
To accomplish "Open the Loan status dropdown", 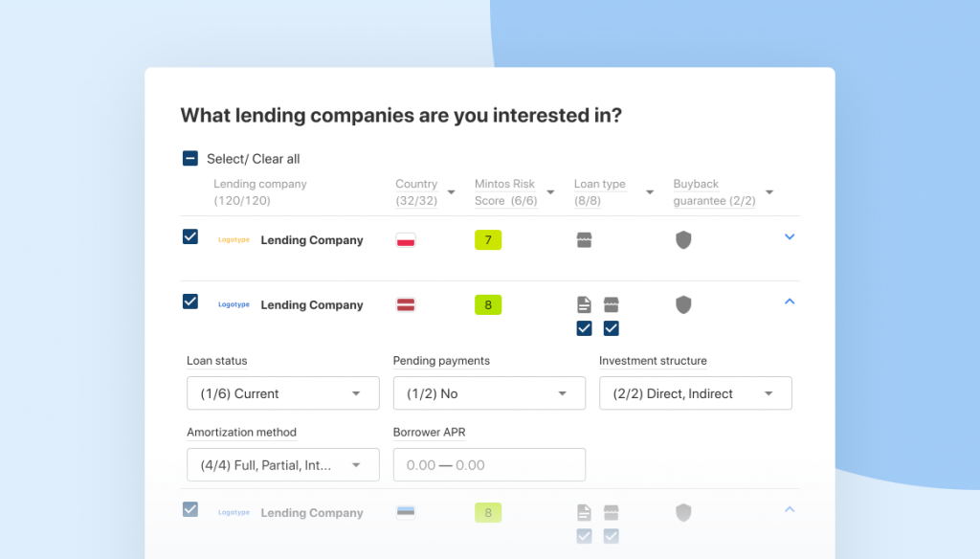I will point(283,393).
